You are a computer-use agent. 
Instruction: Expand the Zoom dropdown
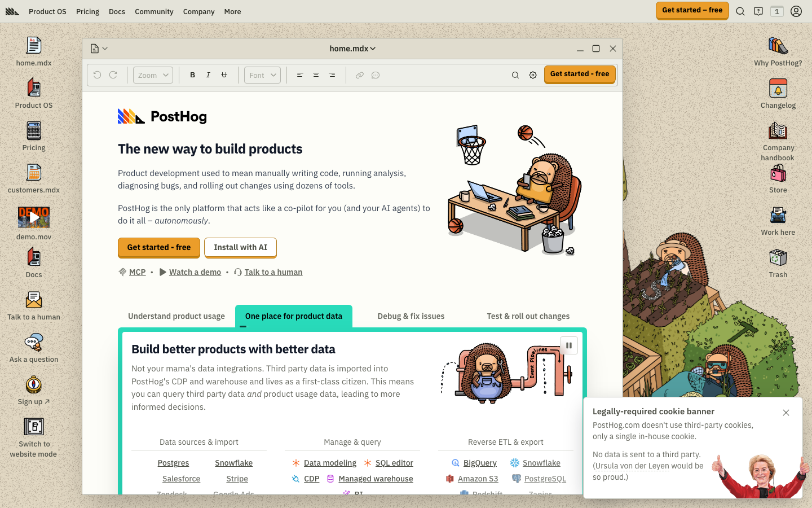153,75
